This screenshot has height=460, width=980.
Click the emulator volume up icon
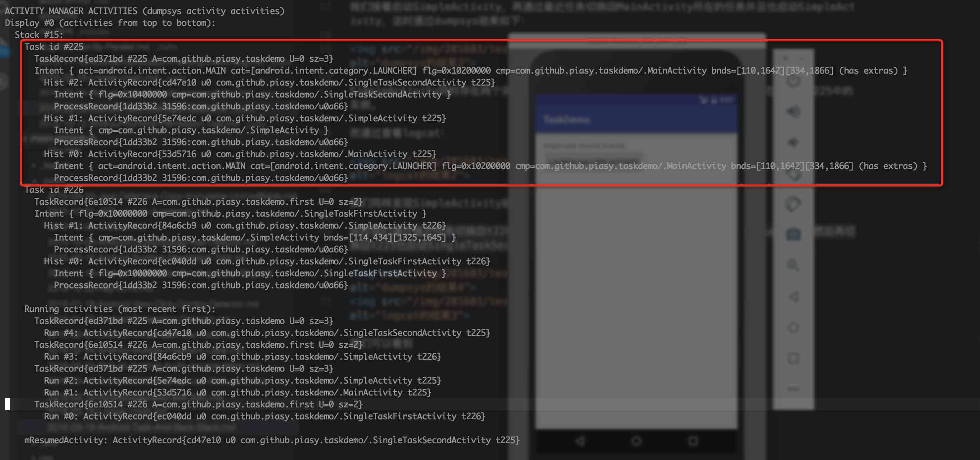point(793,112)
